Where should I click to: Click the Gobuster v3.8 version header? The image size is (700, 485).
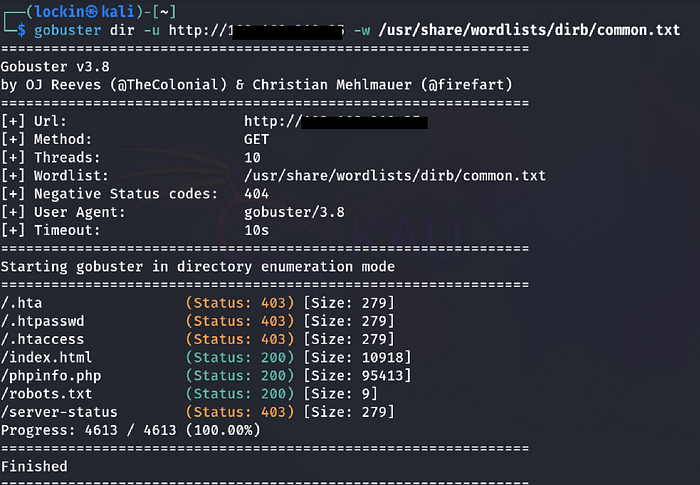click(55, 67)
